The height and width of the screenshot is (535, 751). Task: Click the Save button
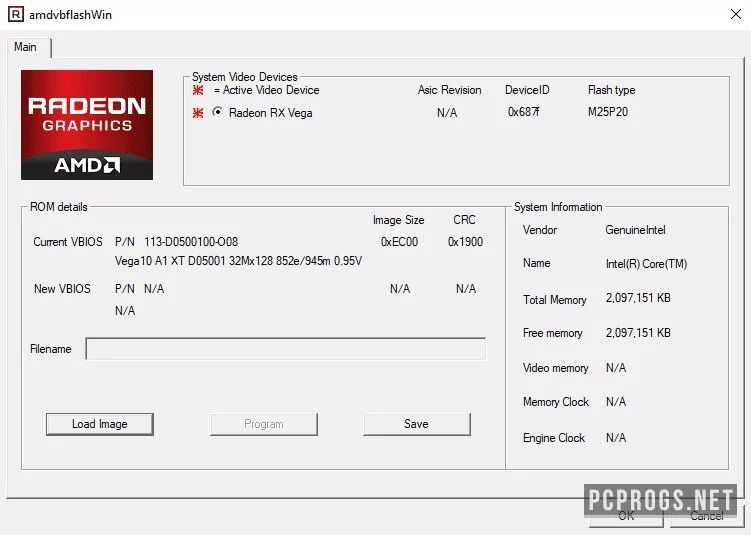[x=417, y=424]
